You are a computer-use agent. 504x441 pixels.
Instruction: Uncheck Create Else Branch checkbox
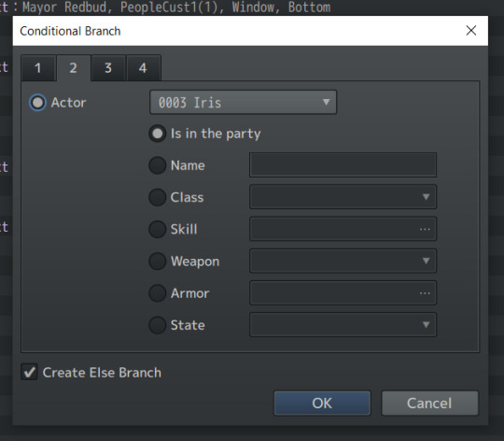[29, 372]
